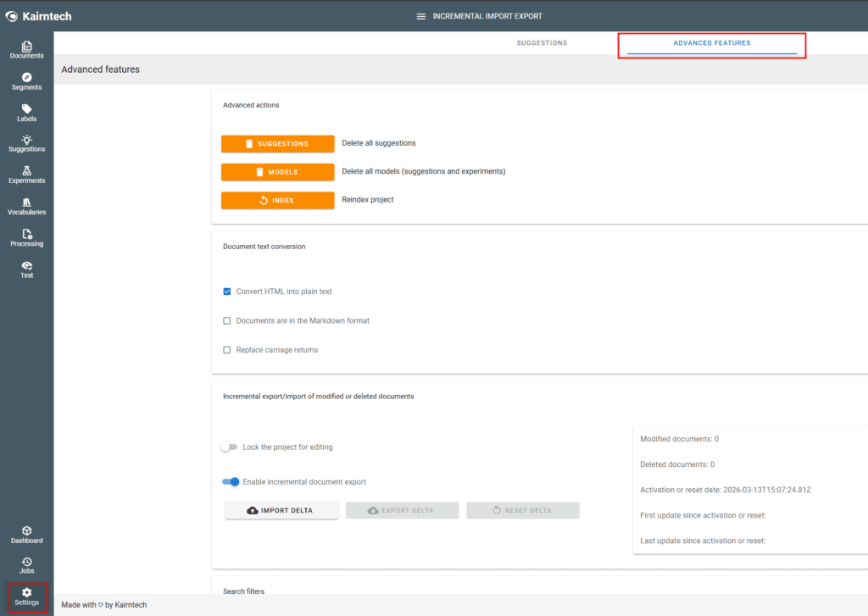Go to Segments section
The image size is (868, 616).
(26, 81)
